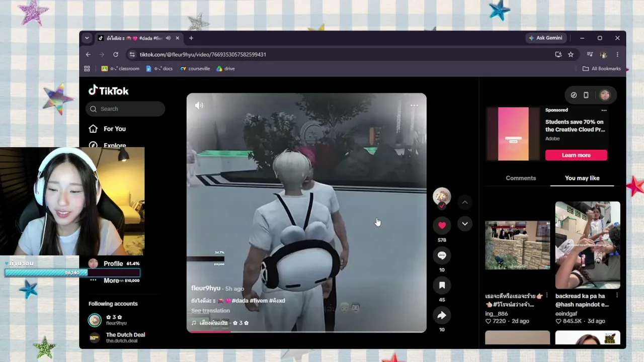Open the More menu in sidebar
Viewport: 644px width, 362px height.
point(111,281)
